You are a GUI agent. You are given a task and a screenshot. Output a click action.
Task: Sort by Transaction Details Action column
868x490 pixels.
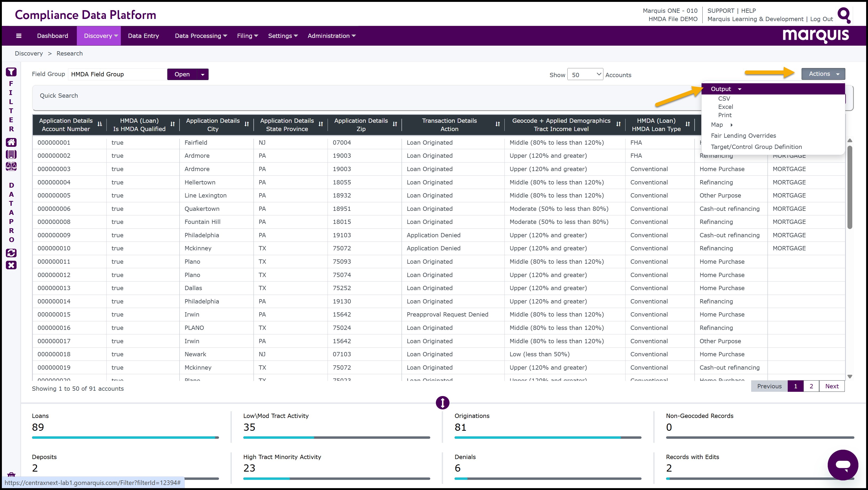click(497, 124)
